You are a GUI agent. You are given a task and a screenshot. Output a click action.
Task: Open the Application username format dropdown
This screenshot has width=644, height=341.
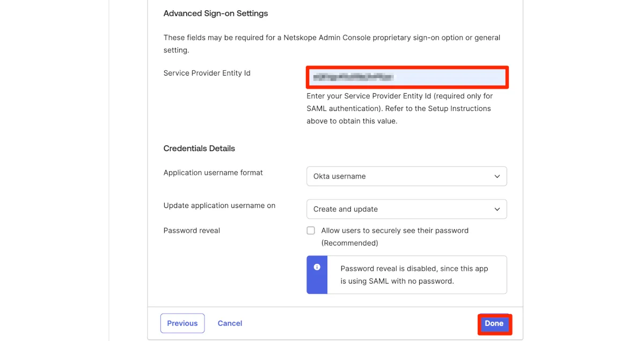point(406,176)
